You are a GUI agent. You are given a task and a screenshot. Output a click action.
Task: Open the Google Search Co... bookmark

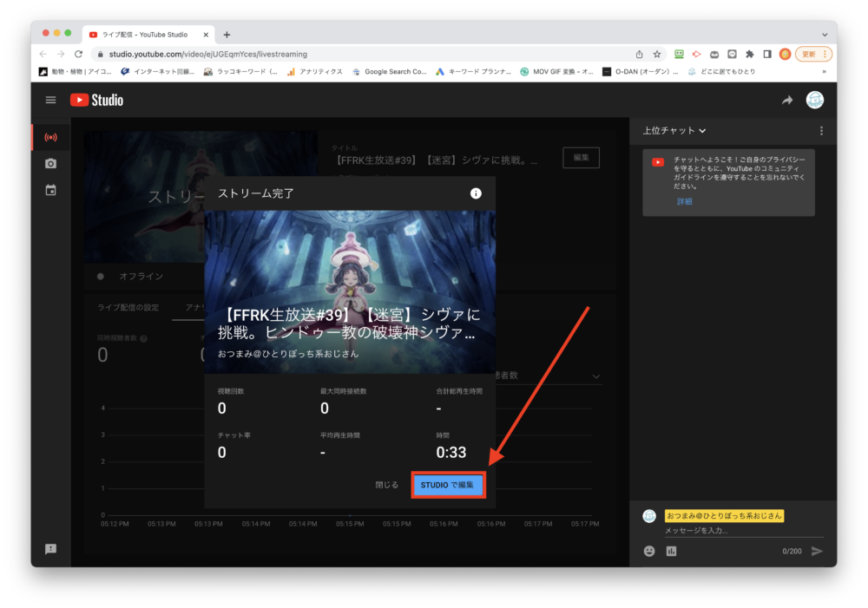(389, 71)
